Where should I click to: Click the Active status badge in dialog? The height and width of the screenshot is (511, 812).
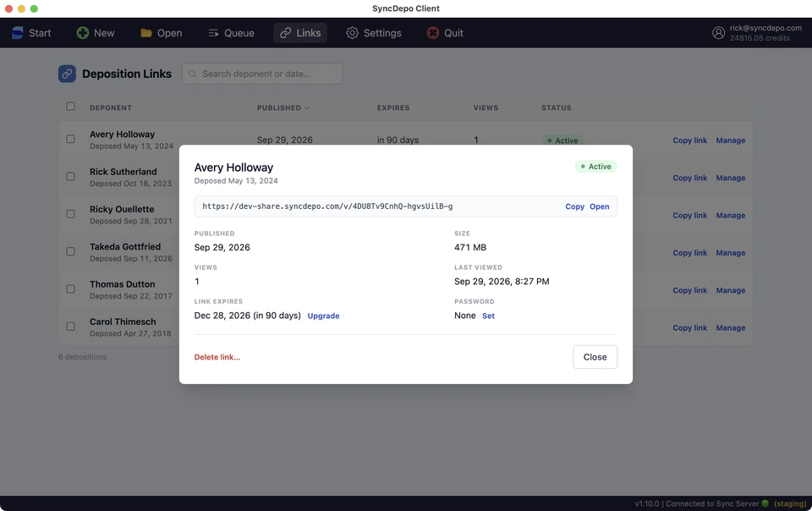click(595, 166)
